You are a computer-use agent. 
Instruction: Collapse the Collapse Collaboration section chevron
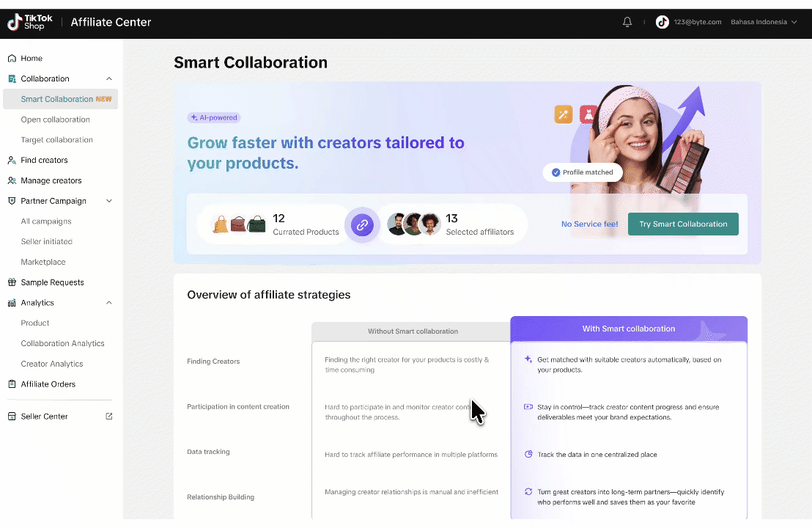pos(108,78)
